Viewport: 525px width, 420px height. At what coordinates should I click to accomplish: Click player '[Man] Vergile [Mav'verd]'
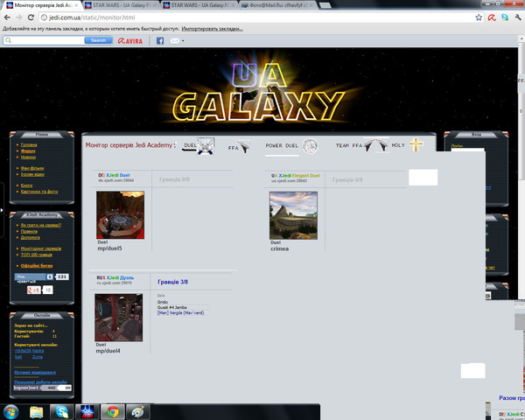[180, 313]
